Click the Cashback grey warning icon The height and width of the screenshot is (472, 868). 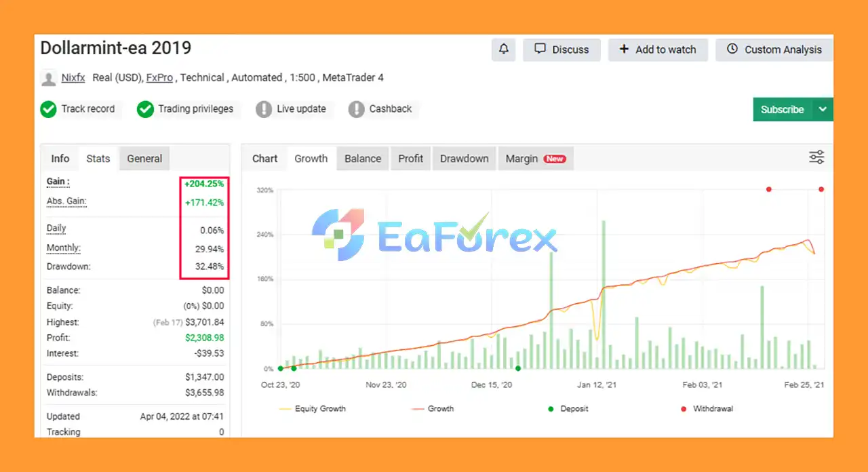[x=356, y=109]
